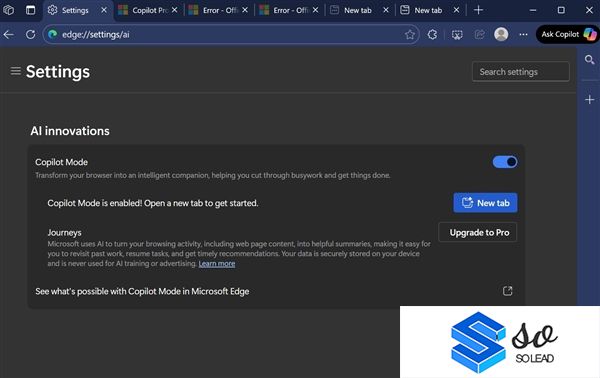The image size is (600, 378).
Task: Open a new browser tab with plus icon
Action: [478, 10]
